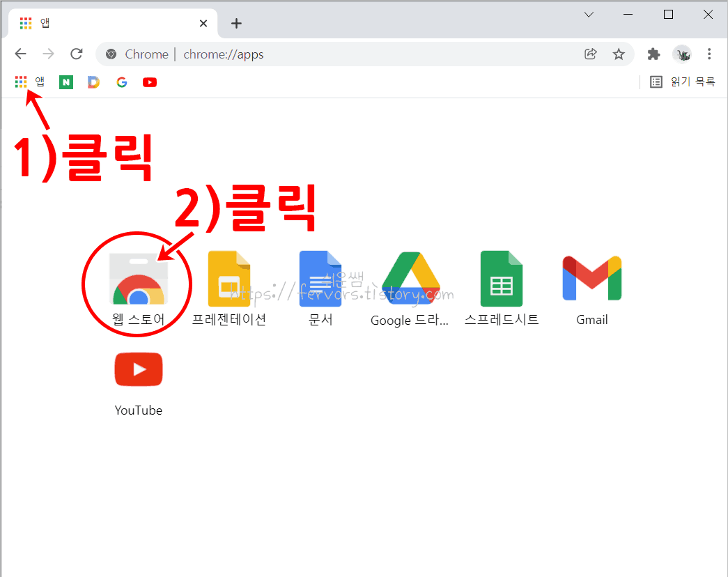Open the YouTube bookmark in bookmarks bar

tap(150, 82)
